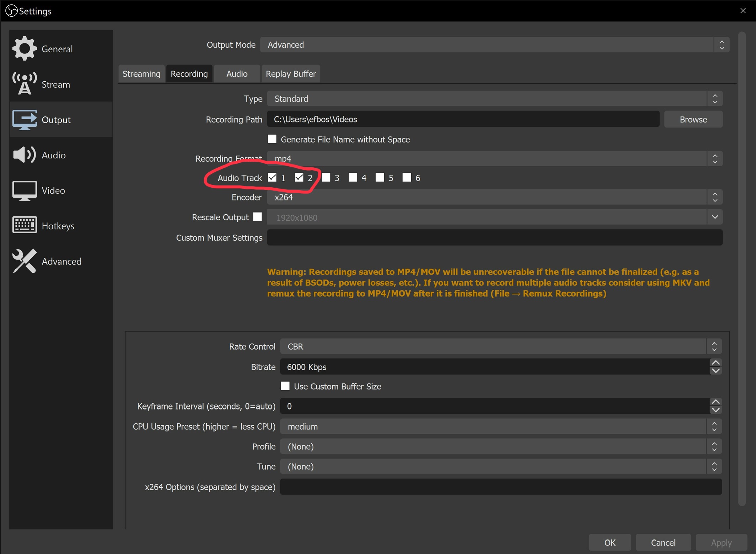
Task: Click the Advanced tools icon
Action: click(24, 261)
